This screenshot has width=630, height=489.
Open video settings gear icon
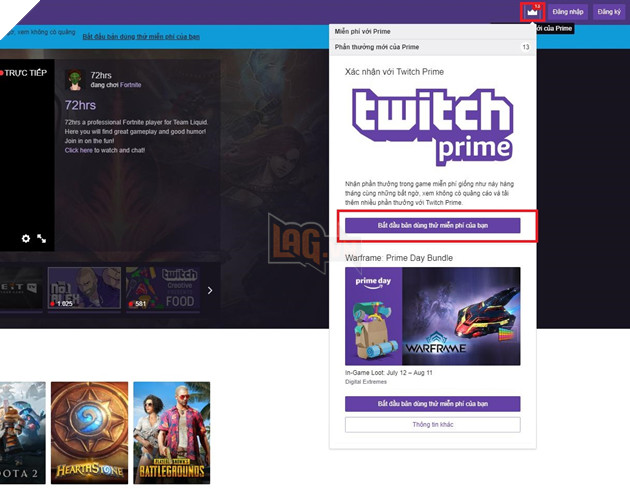click(x=26, y=239)
